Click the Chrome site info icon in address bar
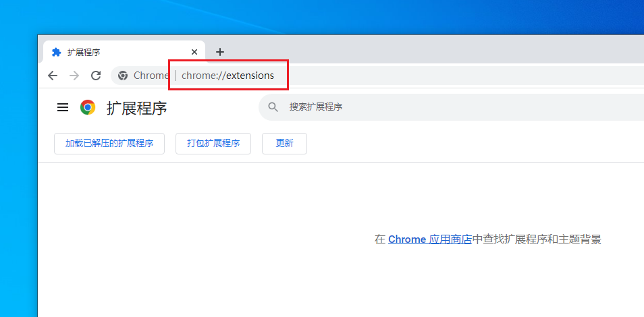 point(123,76)
